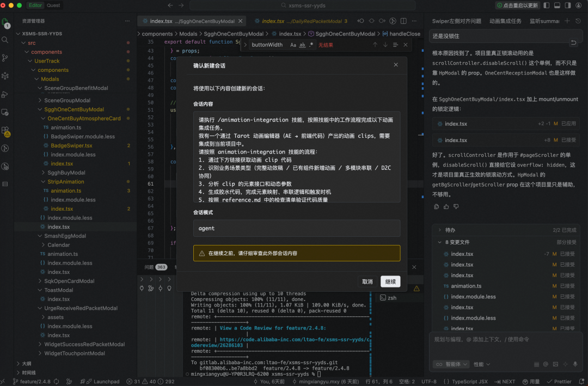Open the Search view in activity bar
This screenshot has width=588, height=386.
pyautogui.click(x=5, y=39)
